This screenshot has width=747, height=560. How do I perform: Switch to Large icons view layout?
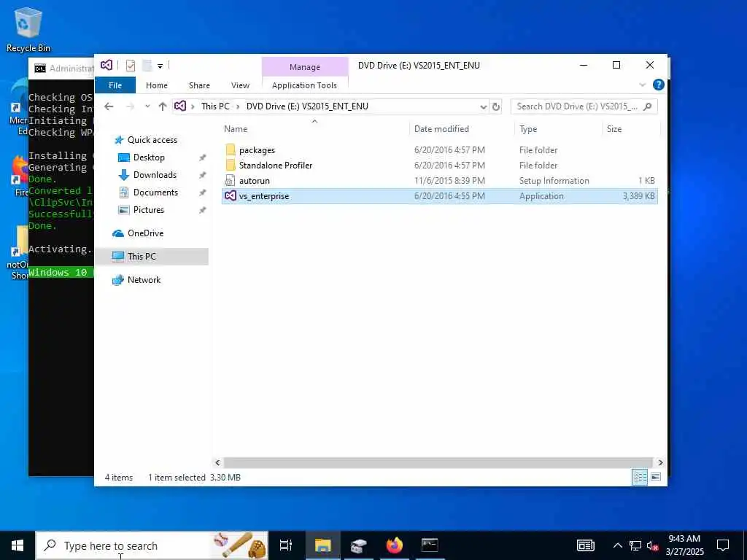pos(656,477)
